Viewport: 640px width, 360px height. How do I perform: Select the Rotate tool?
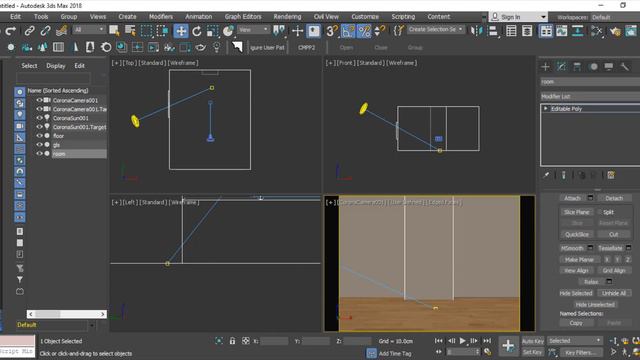coord(197,31)
